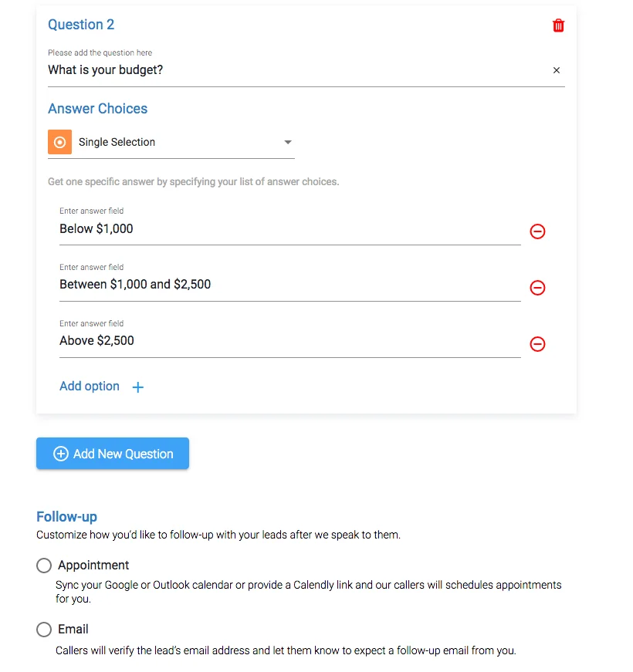Delete Question 2 with the trash icon
The height and width of the screenshot is (672, 633).
pyautogui.click(x=558, y=25)
